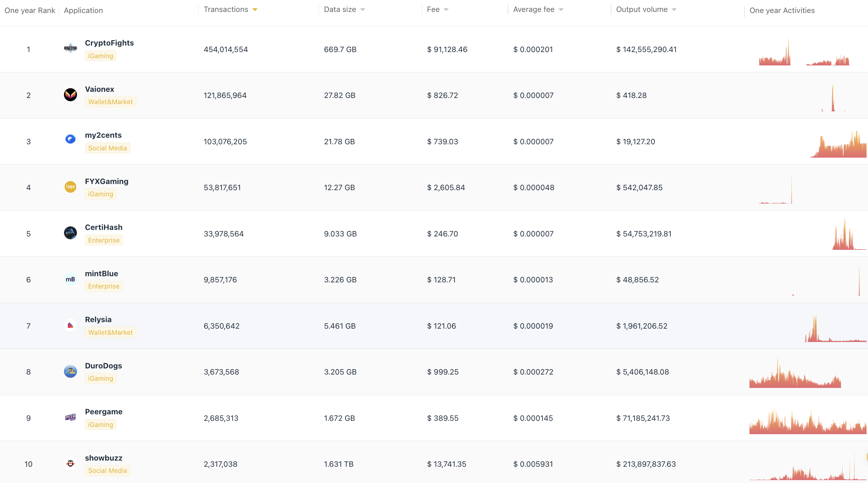Image resolution: width=868 pixels, height=483 pixels.
Task: Click the Enterprise tag under CertiHash
Action: point(104,240)
